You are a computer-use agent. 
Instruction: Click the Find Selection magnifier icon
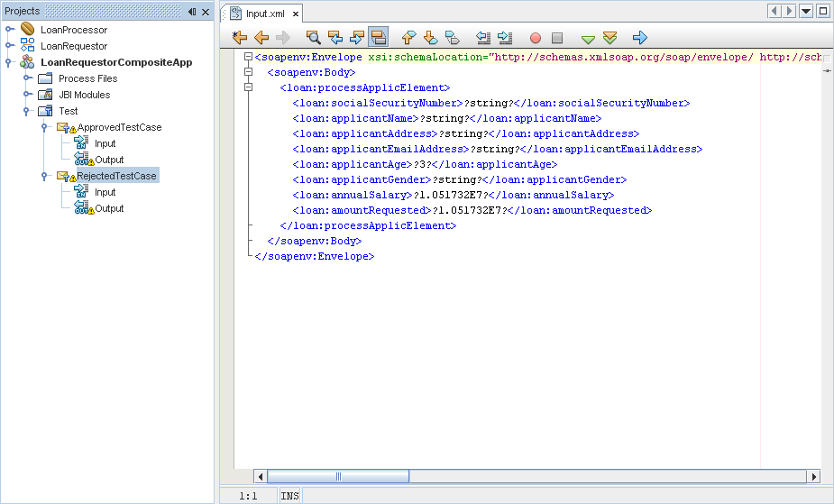tap(313, 37)
